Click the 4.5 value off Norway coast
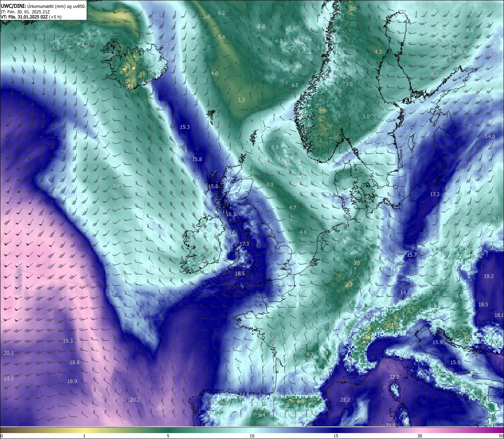Viewport: 504px width, 439px height. tap(295, 85)
